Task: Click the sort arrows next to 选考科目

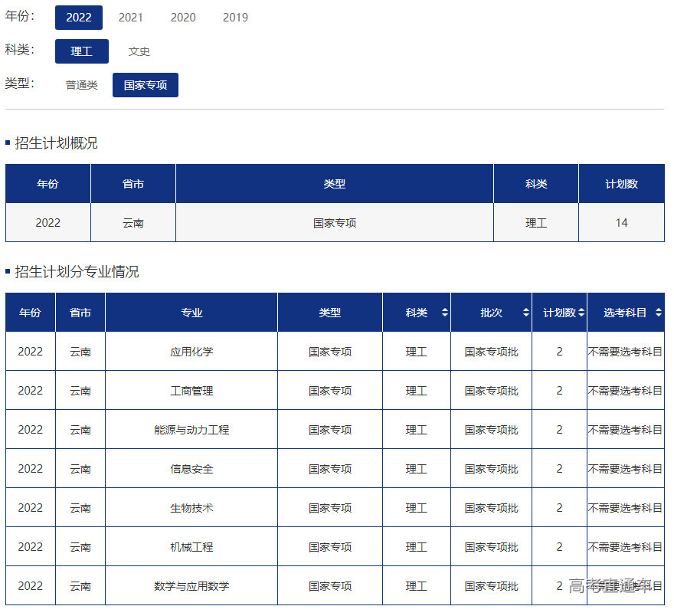Action: coord(658,313)
